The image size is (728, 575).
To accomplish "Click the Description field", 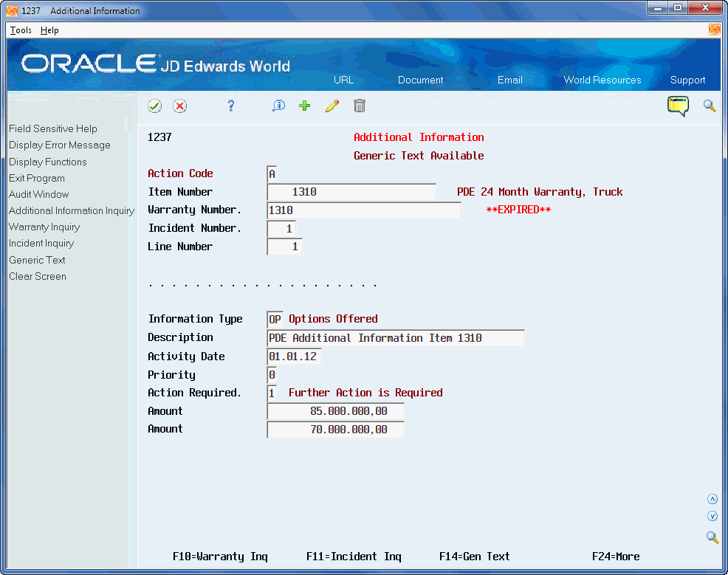I will click(x=396, y=338).
